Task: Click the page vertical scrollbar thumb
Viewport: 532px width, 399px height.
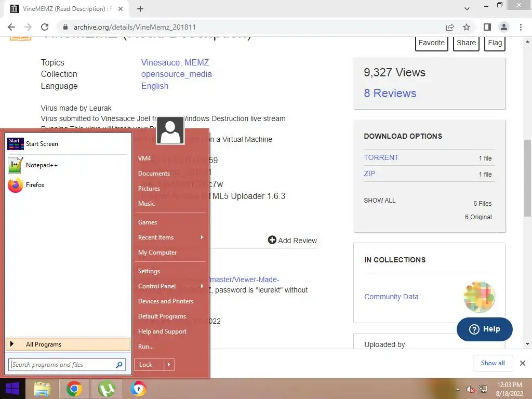Action: pyautogui.click(x=527, y=178)
